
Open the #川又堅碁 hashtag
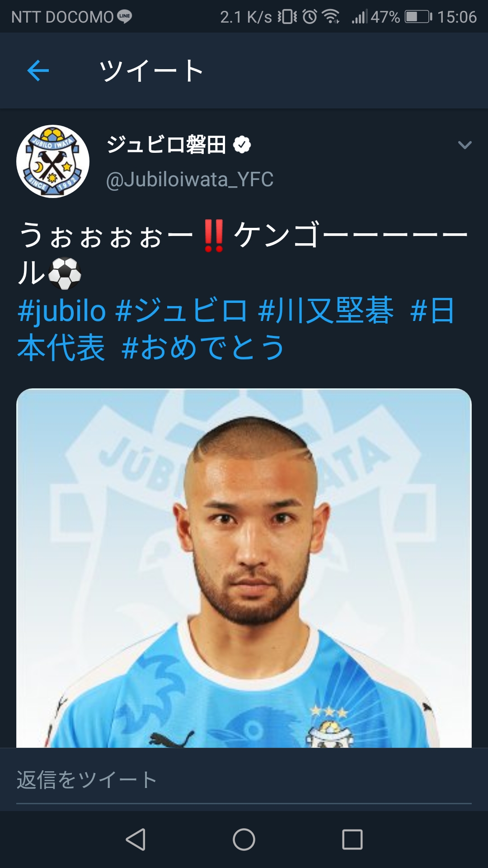326,311
